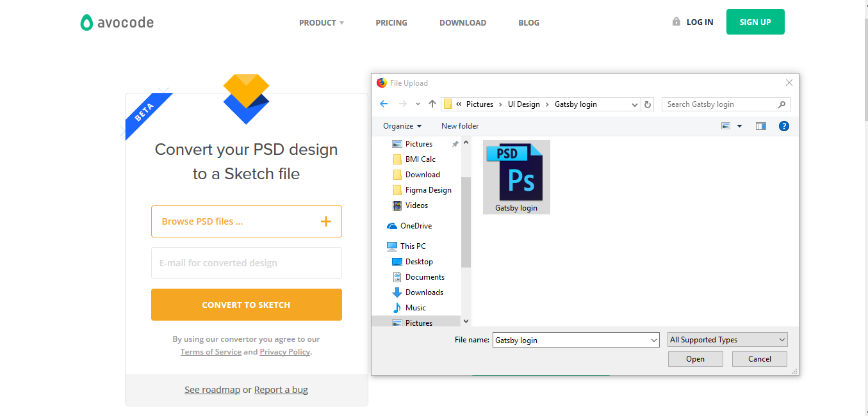Select Desktop under This PC
This screenshot has width=868, height=416.
click(x=419, y=262)
